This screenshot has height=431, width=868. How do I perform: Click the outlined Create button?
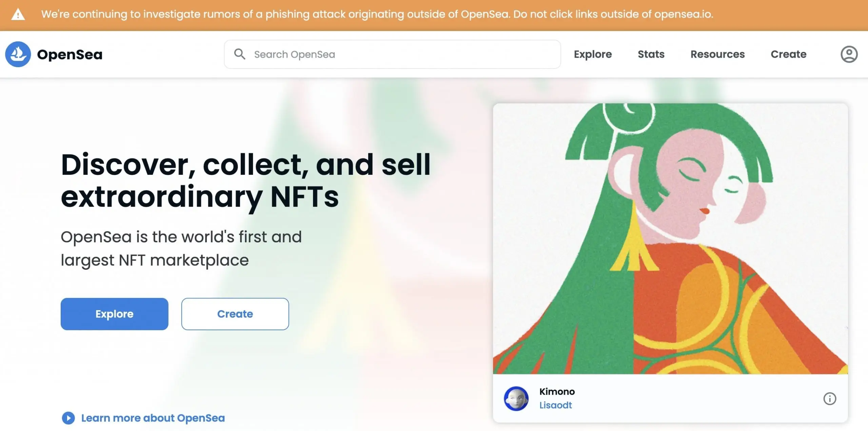click(235, 314)
